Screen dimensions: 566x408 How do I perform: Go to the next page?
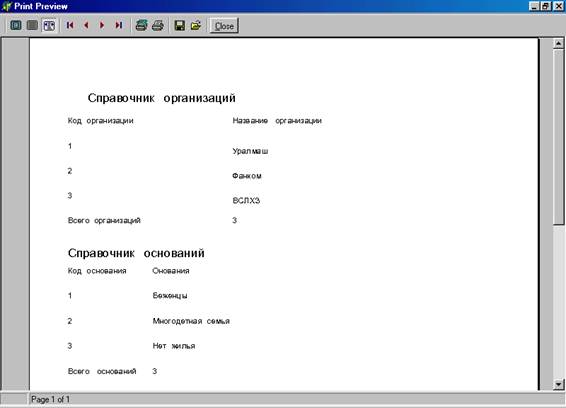102,25
